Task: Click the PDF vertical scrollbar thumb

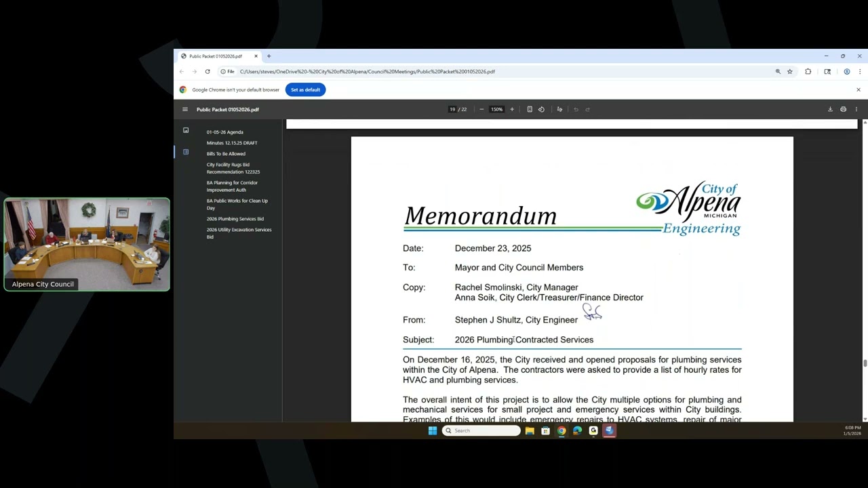Action: click(x=865, y=363)
